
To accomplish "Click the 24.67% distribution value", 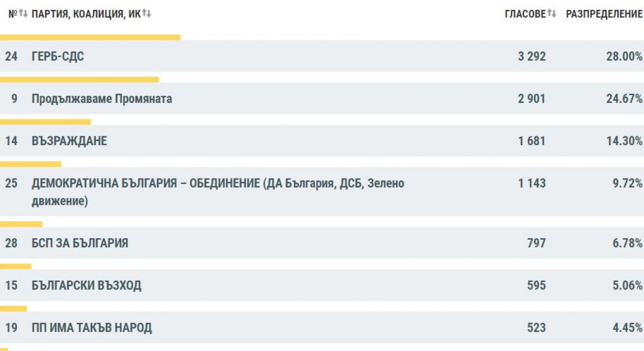I will (624, 98).
